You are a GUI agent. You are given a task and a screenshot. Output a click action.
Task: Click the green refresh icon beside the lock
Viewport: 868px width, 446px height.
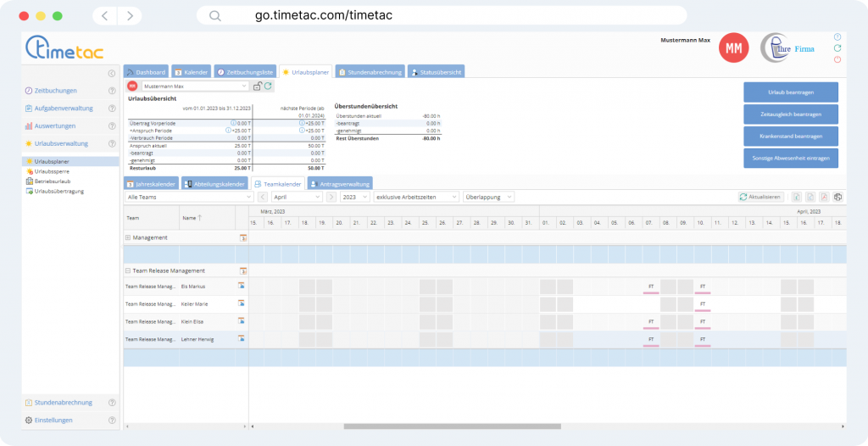tap(268, 86)
